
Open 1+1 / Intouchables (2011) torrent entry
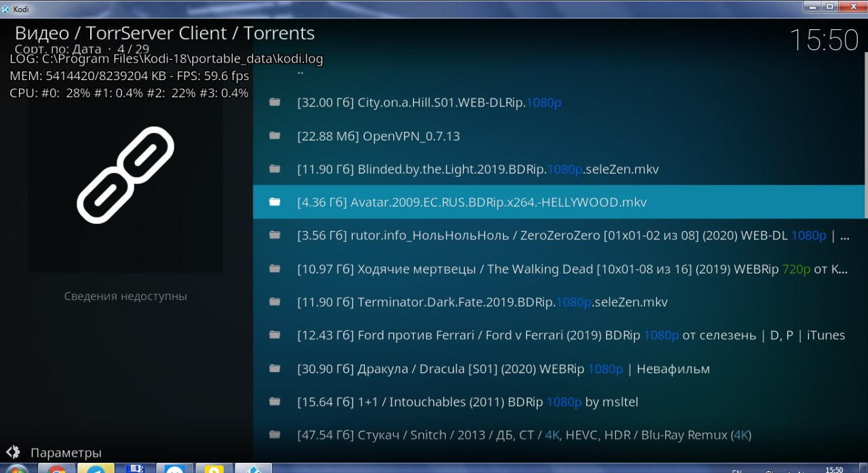point(560,402)
